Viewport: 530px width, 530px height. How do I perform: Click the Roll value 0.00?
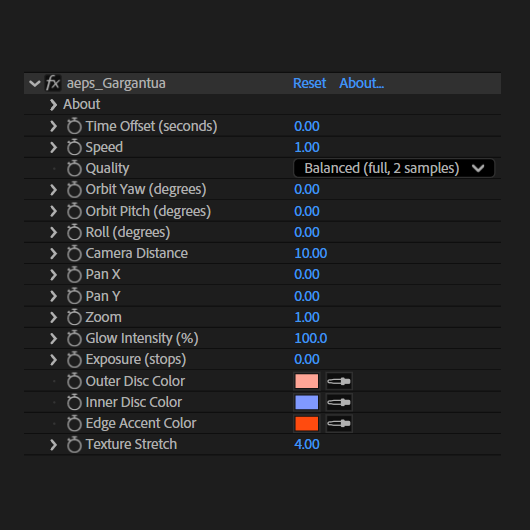(307, 232)
